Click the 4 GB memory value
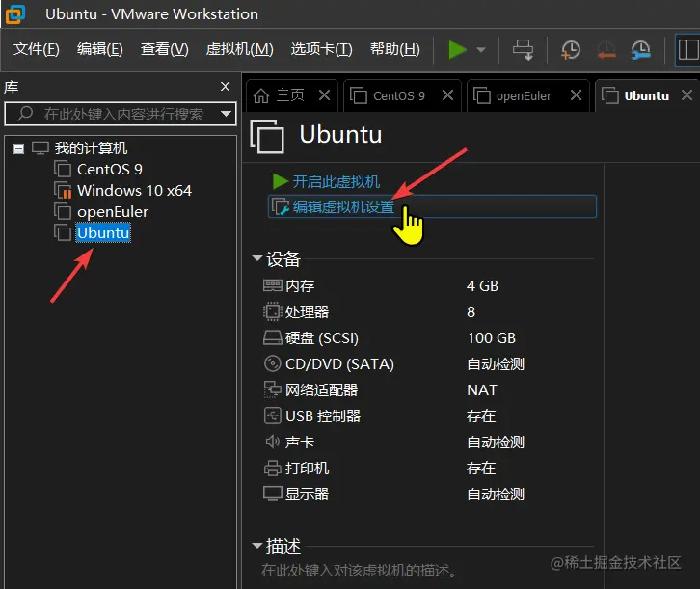This screenshot has width=700, height=589. [483, 286]
